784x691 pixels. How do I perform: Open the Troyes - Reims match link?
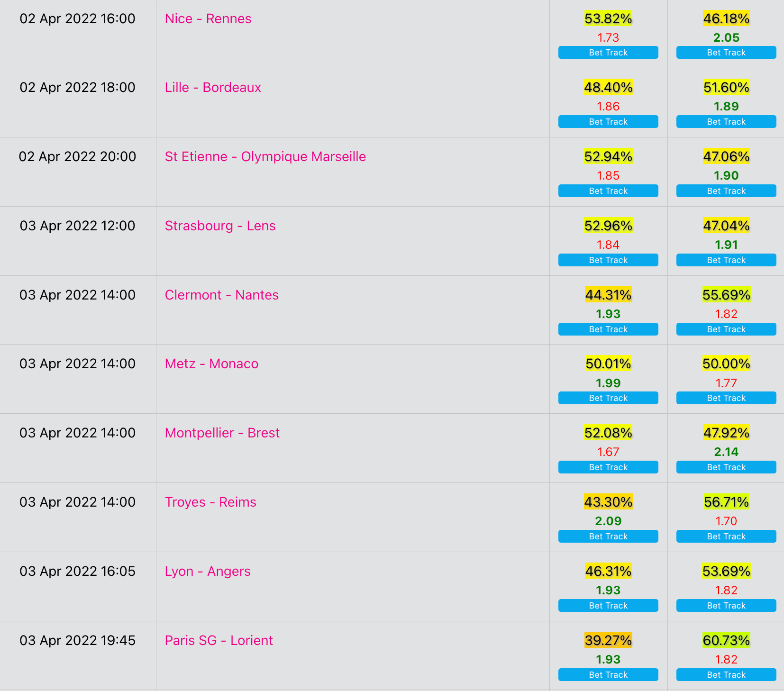(210, 502)
